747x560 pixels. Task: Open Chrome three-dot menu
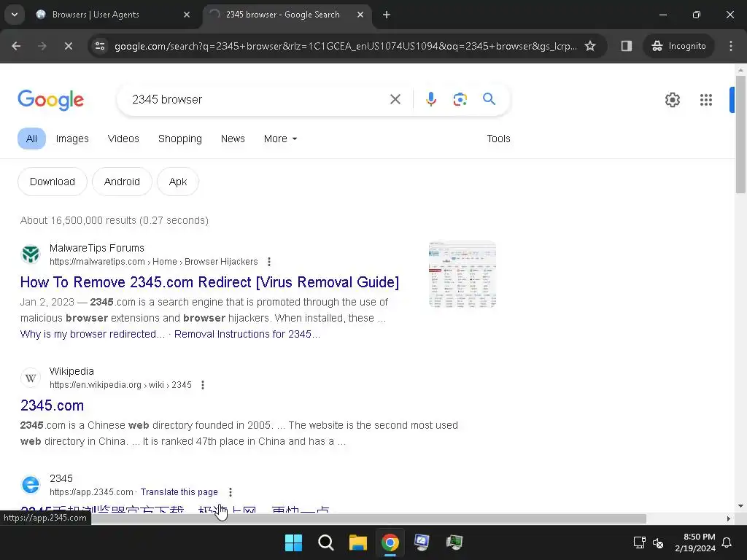tap(731, 46)
